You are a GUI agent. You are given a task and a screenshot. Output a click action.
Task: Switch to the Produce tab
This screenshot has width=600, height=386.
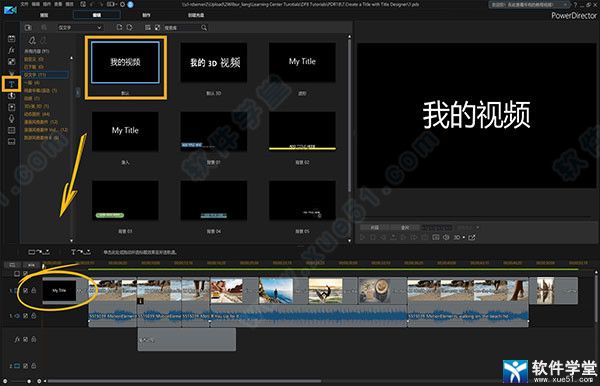coord(146,15)
